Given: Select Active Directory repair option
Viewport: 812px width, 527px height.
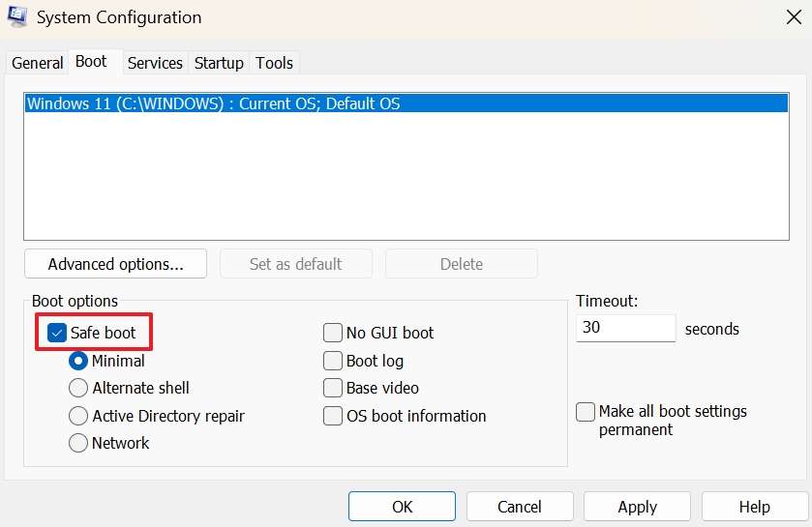Looking at the screenshot, I should coord(78,416).
